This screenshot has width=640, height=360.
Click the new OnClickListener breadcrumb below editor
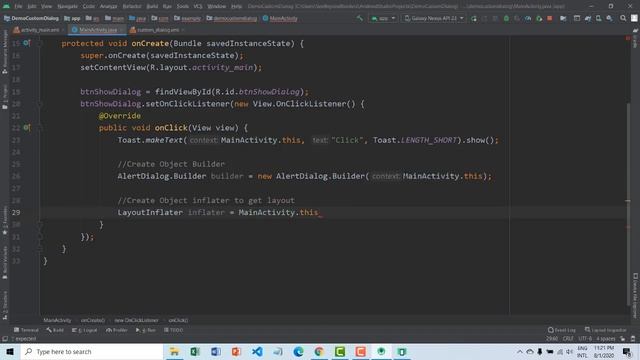click(x=136, y=320)
